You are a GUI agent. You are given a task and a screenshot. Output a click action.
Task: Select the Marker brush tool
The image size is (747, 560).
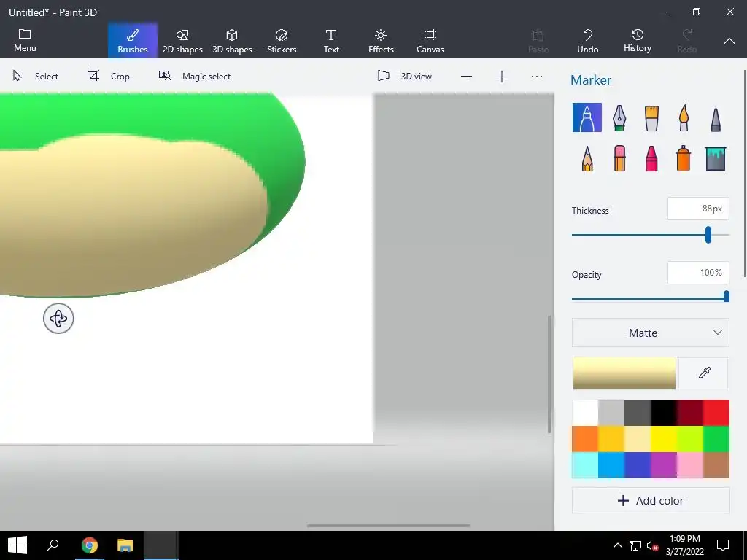[587, 117]
